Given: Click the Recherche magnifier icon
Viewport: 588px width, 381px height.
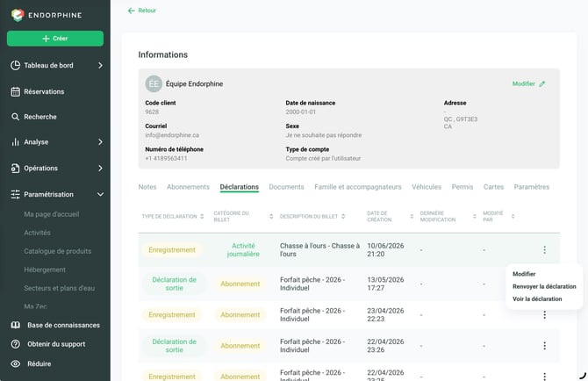Looking at the screenshot, I should (x=16, y=117).
